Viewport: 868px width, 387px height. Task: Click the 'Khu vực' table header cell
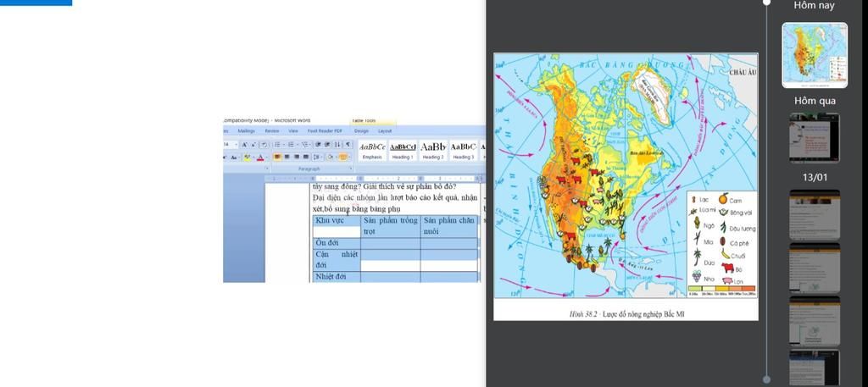click(x=336, y=226)
